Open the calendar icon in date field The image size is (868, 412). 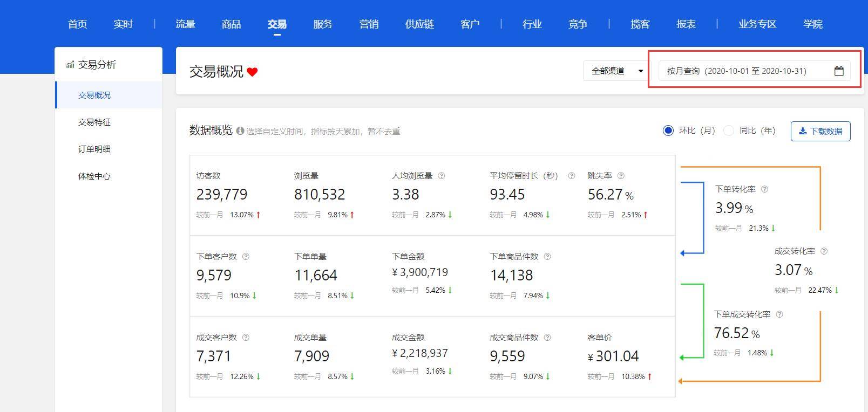tap(838, 71)
